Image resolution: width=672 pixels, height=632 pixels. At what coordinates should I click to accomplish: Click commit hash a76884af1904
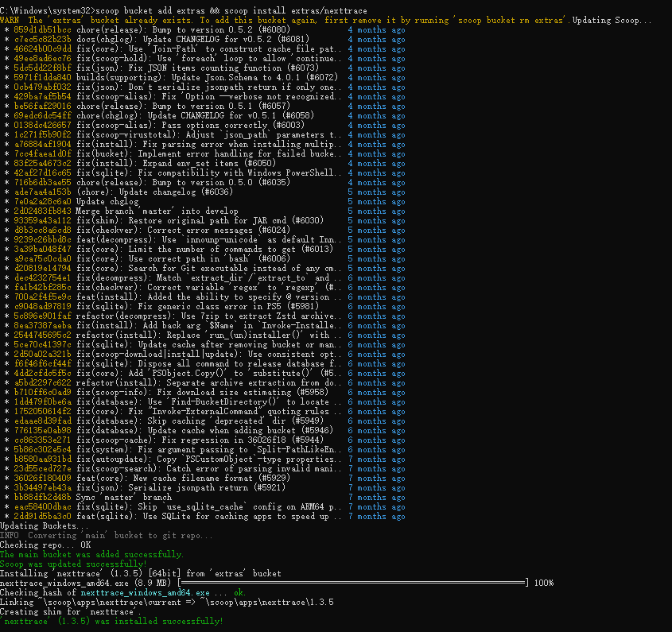click(42, 145)
